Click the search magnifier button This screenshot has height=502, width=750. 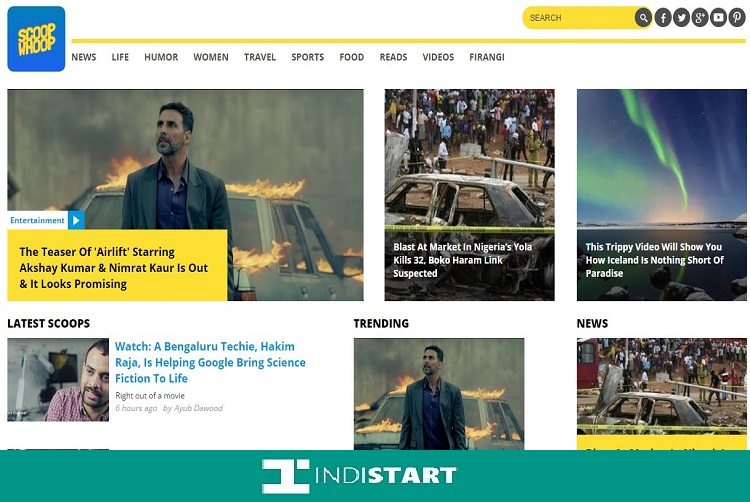(643, 18)
